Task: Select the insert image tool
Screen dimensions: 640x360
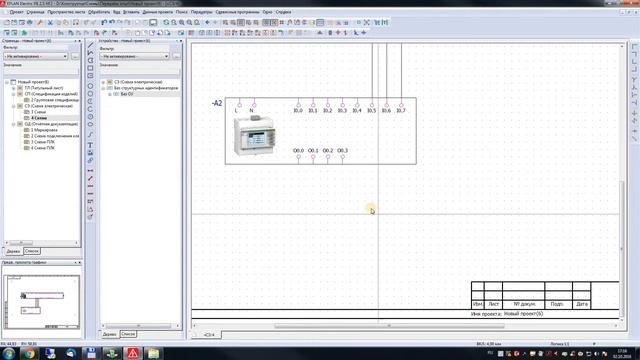Action: (x=91, y=153)
